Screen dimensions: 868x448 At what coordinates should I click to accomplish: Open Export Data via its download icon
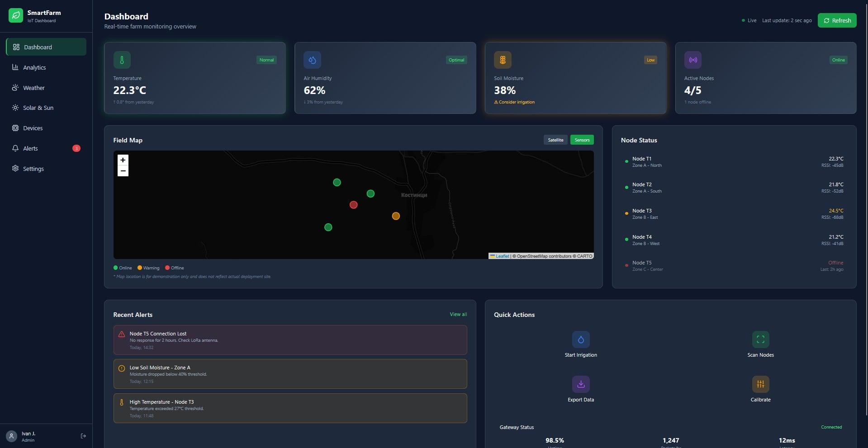pyautogui.click(x=581, y=384)
